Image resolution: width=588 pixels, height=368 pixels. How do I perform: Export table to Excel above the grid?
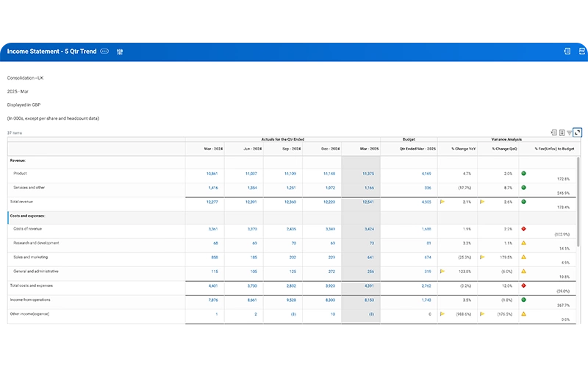[x=553, y=132]
